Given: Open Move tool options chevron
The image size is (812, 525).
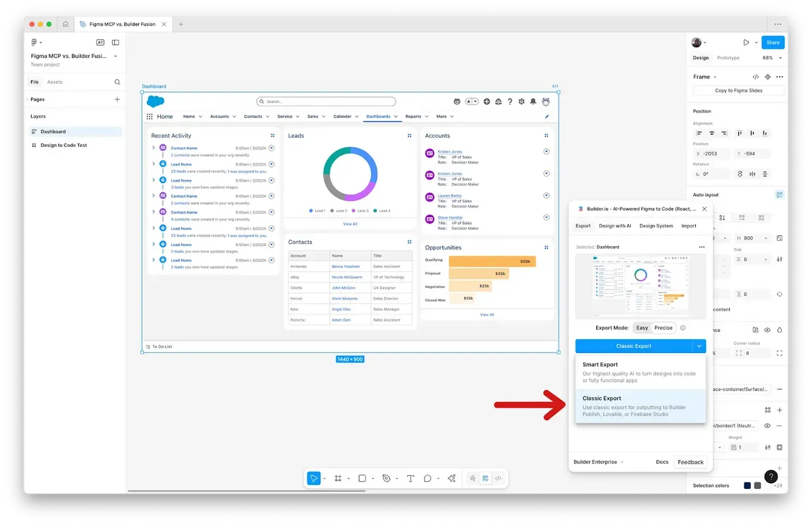Looking at the screenshot, I should pos(324,479).
